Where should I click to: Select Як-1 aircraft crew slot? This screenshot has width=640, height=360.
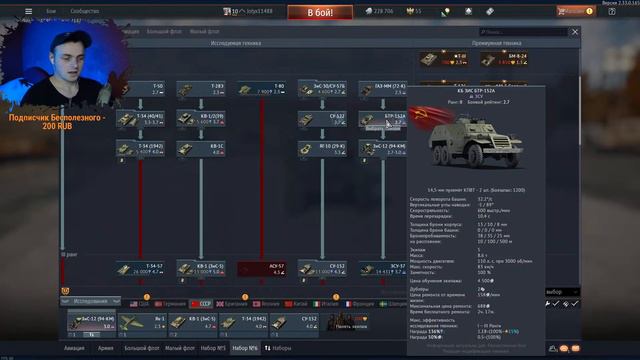point(142,325)
